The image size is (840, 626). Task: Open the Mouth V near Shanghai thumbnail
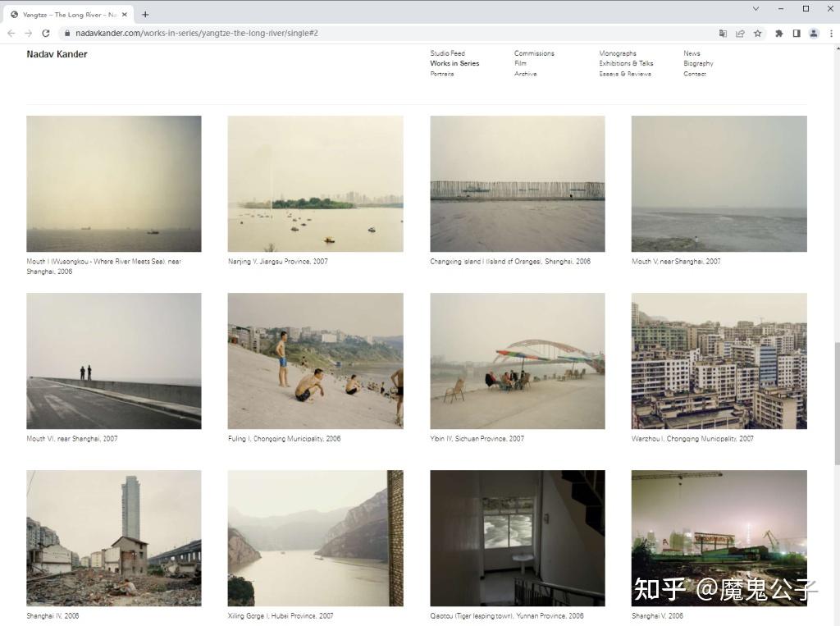(x=719, y=184)
